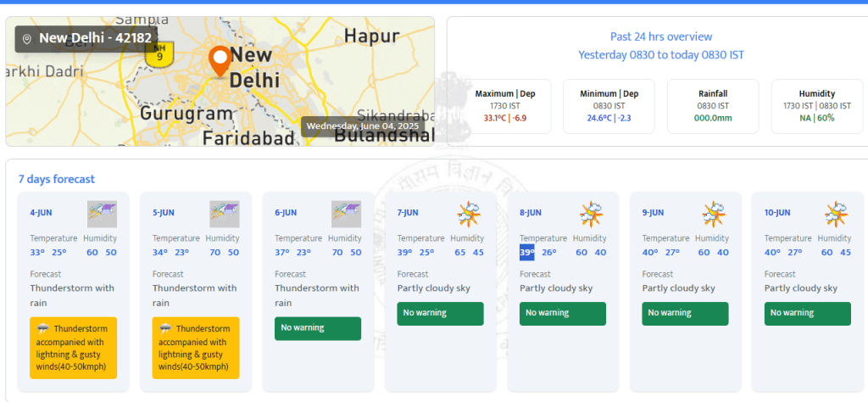Viewport: 868px width, 402px height.
Task: Click the 9-JUN No warning badge
Action: 685,314
